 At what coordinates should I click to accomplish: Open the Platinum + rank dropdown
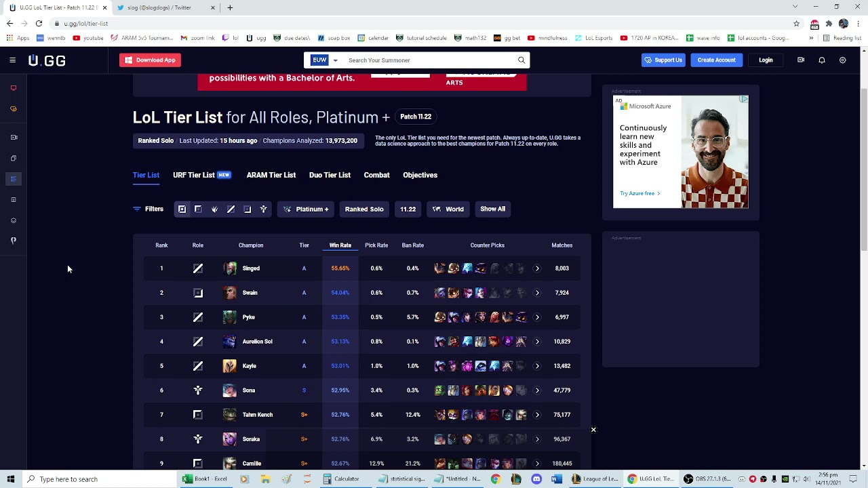(306, 209)
